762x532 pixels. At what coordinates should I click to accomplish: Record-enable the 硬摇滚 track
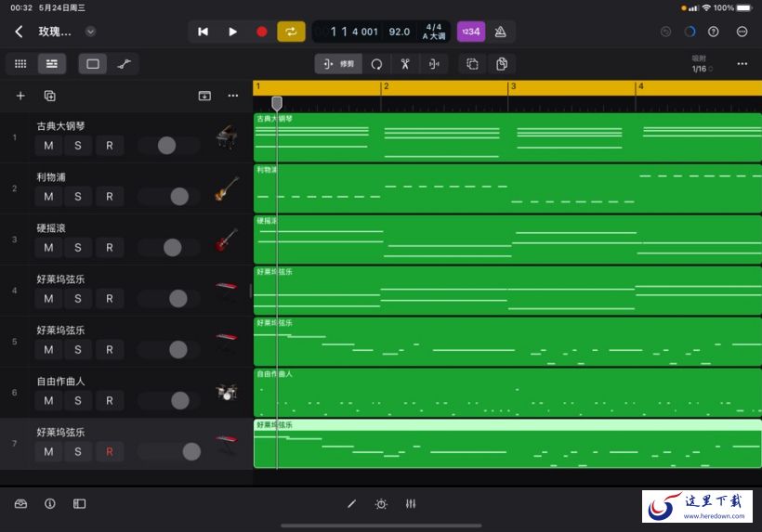110,248
